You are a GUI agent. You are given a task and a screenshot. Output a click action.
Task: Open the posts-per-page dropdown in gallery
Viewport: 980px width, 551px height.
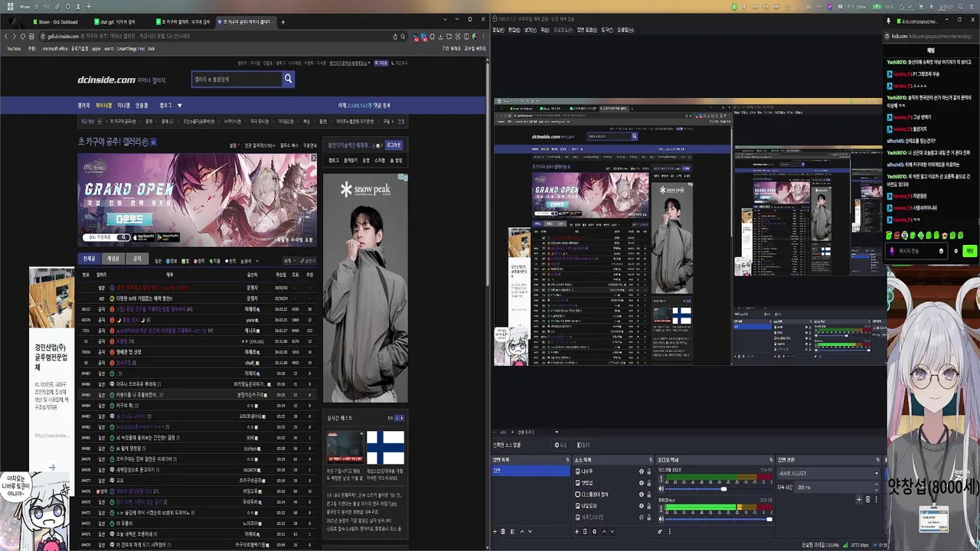pos(289,260)
